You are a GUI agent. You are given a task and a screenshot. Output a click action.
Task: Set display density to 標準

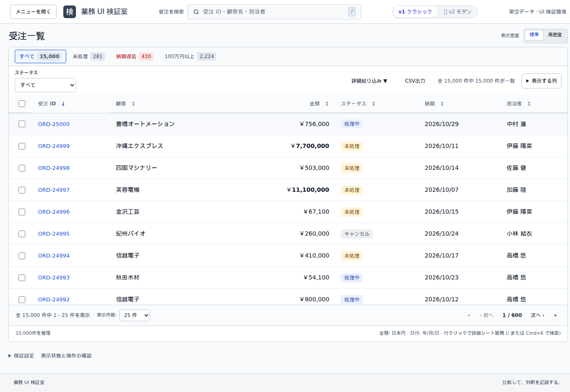(534, 35)
